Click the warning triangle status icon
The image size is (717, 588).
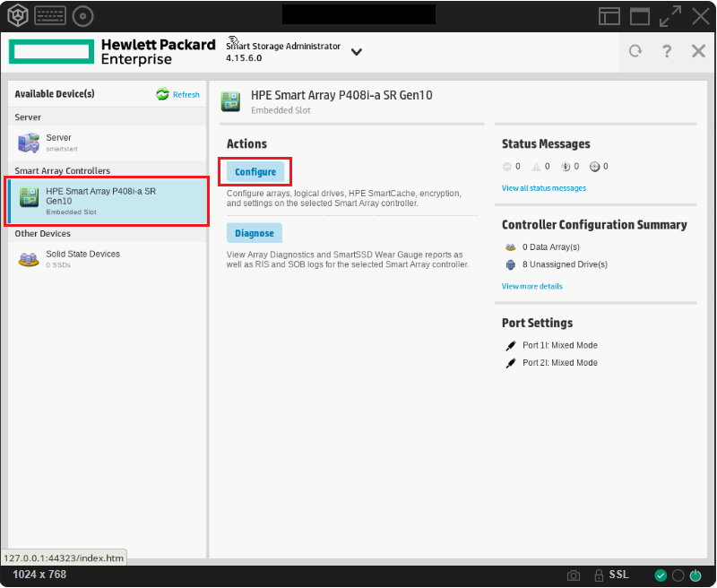click(x=536, y=167)
